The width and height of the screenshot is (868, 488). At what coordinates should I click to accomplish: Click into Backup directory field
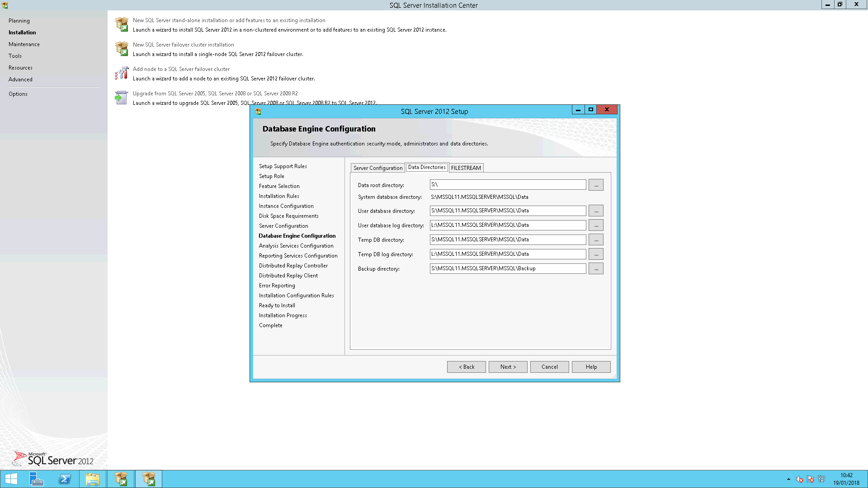508,268
